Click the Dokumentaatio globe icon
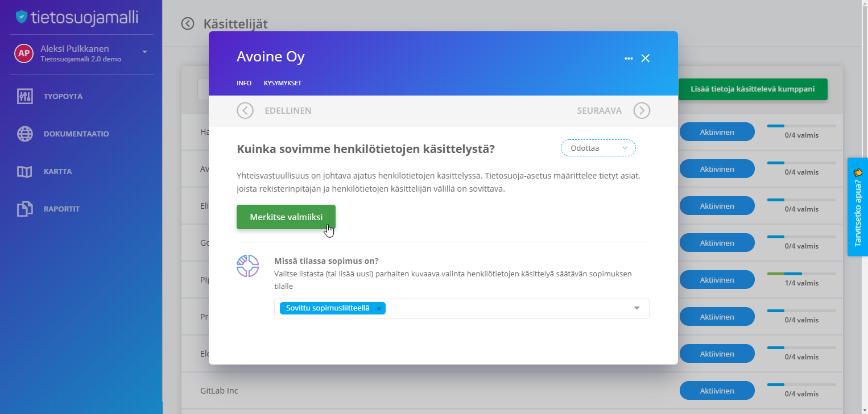 [x=24, y=134]
